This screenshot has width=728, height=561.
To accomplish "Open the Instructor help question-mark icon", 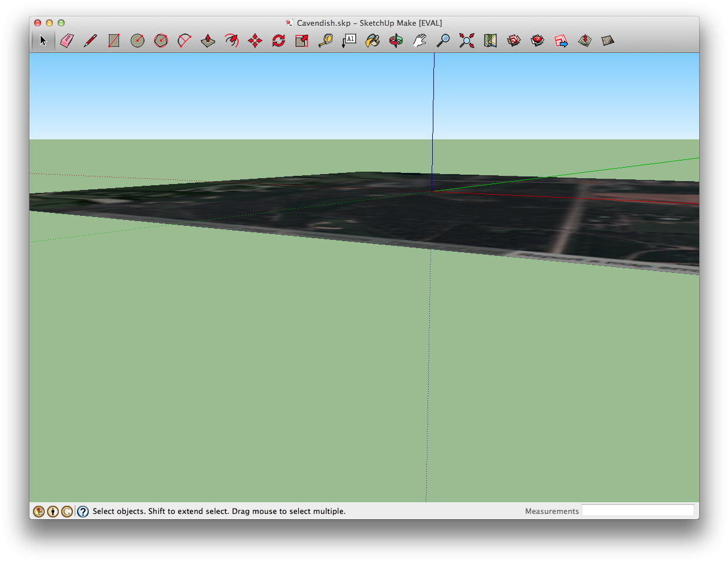I will pos(83,512).
